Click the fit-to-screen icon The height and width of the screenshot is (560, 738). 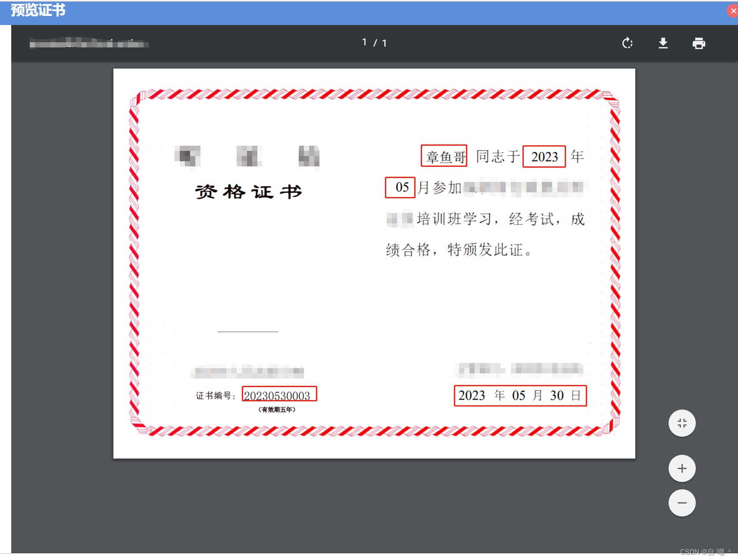click(682, 423)
